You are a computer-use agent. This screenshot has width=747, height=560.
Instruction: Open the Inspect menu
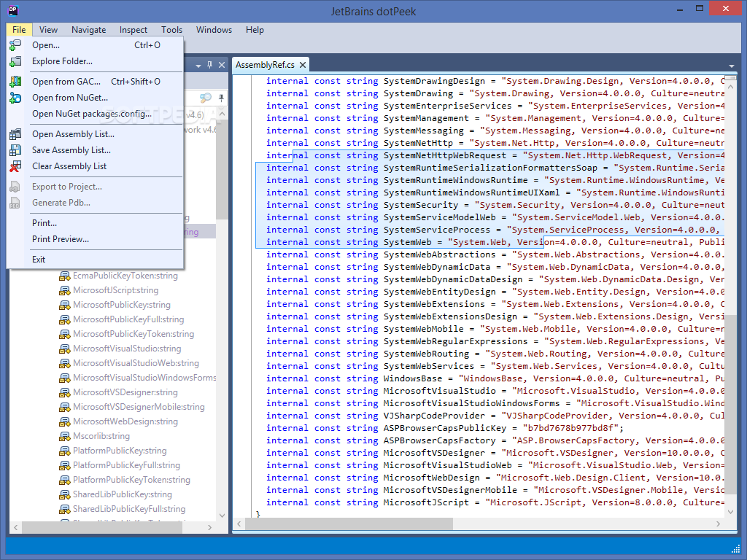tap(133, 29)
